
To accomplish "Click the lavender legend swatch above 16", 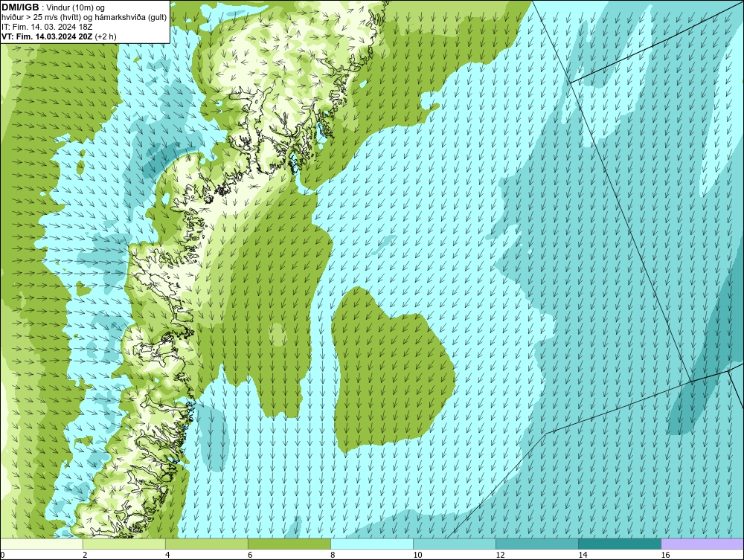I will pyautogui.click(x=702, y=544).
